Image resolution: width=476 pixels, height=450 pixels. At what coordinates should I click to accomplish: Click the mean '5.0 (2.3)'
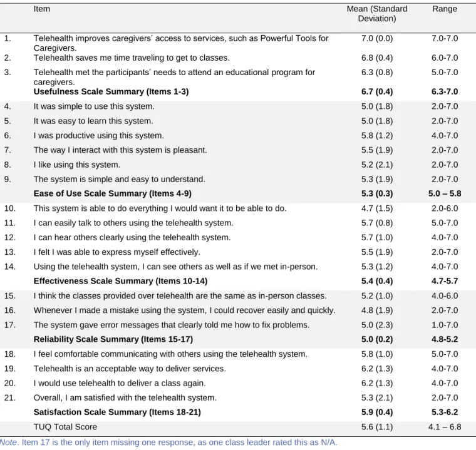click(x=377, y=325)
